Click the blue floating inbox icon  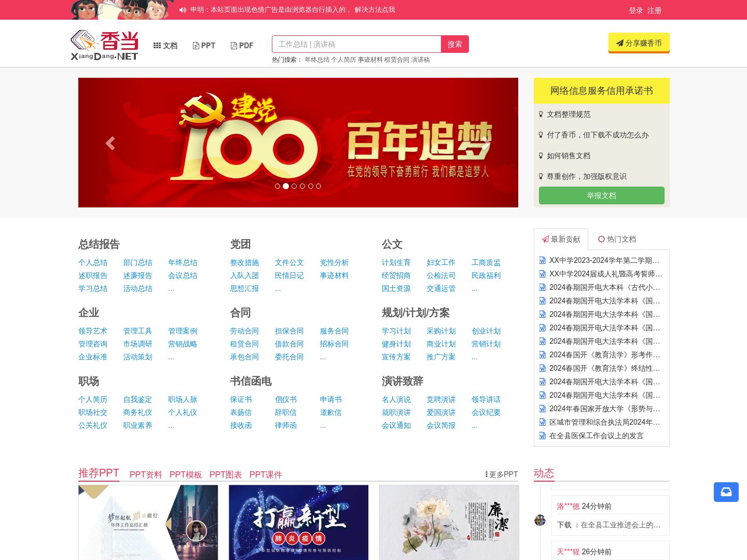point(726,492)
